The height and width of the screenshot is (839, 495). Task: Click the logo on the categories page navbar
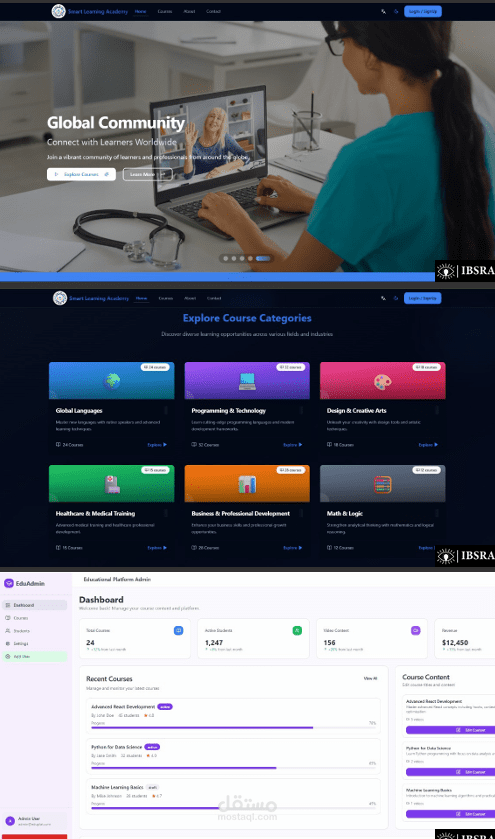60,298
